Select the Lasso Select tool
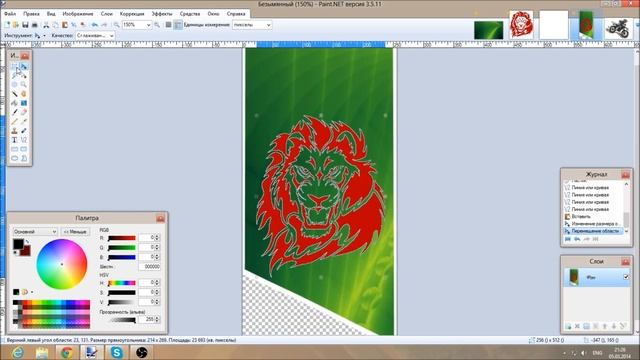Image resolution: width=640 pixels, height=360 pixels. tap(15, 76)
